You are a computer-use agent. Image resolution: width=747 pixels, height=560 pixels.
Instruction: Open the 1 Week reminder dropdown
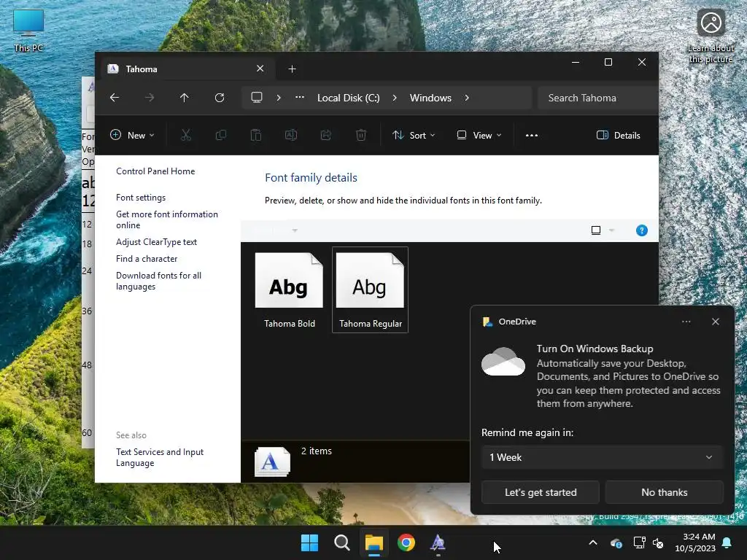point(602,457)
